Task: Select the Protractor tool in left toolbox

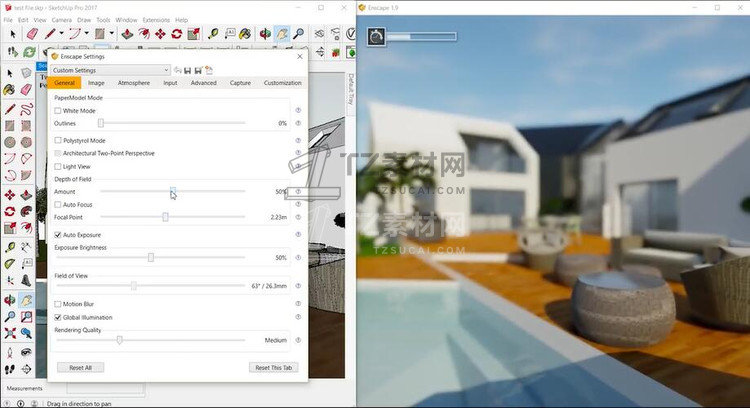Action: [10, 264]
